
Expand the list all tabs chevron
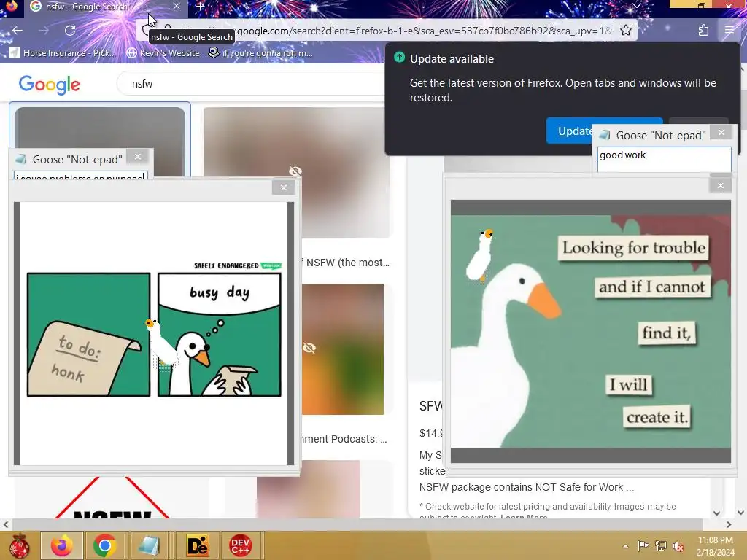click(x=636, y=6)
